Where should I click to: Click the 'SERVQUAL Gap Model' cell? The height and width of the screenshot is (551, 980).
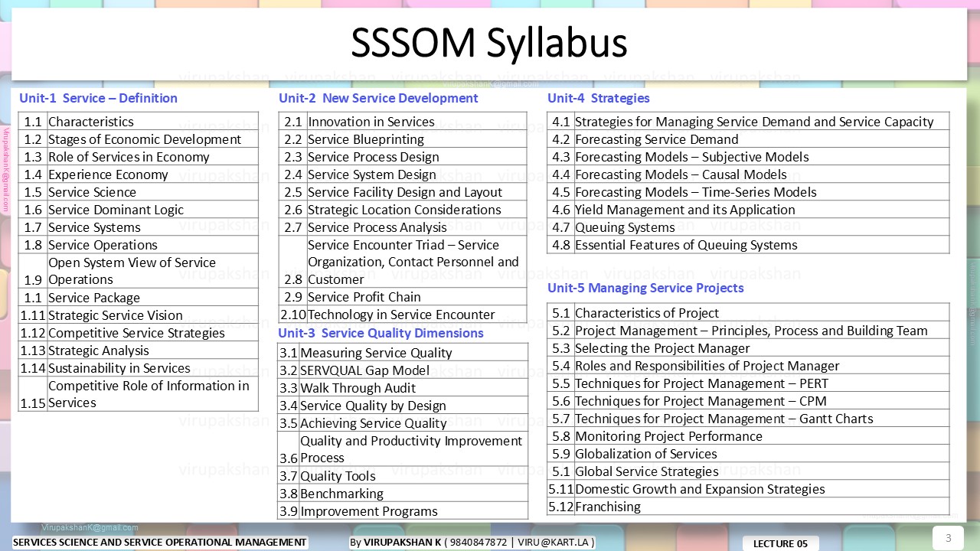413,370
